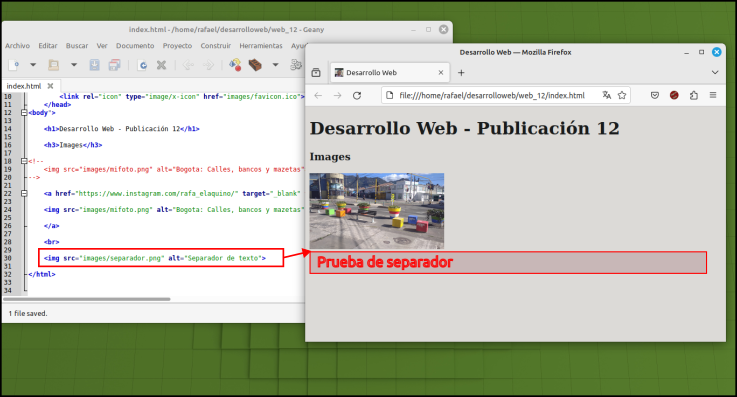Open the Construir menu
The image size is (737, 397).
[216, 46]
